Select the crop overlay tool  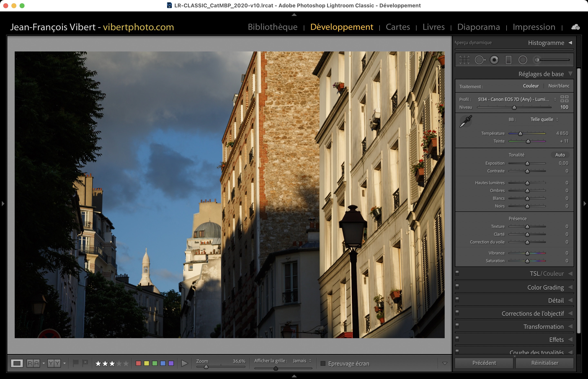[464, 60]
